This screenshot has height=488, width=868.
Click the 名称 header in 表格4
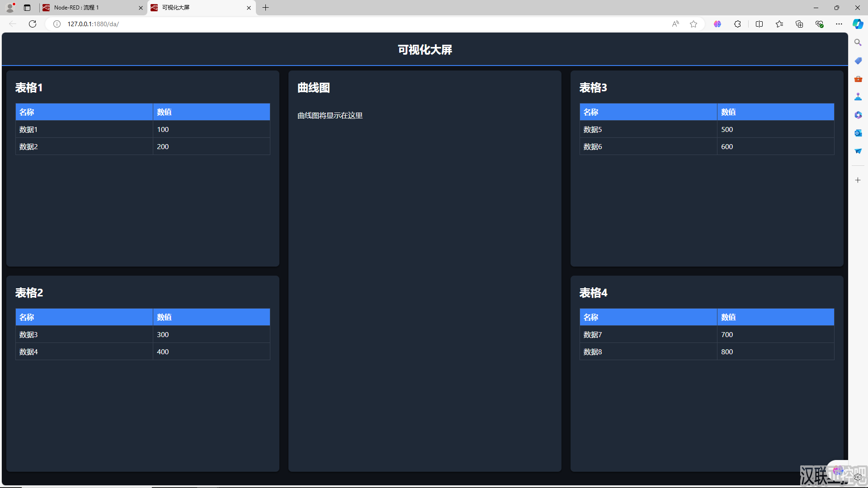click(x=649, y=317)
